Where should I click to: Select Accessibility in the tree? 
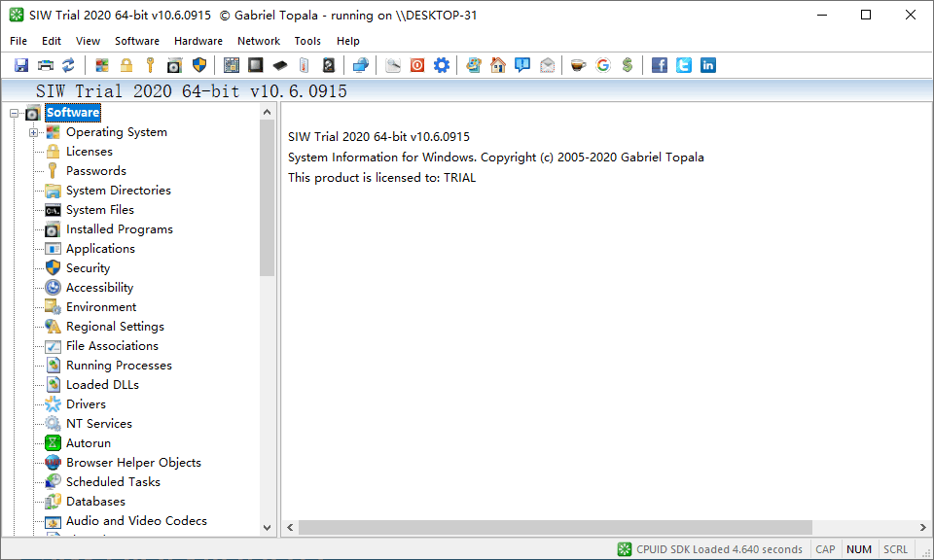tap(99, 288)
